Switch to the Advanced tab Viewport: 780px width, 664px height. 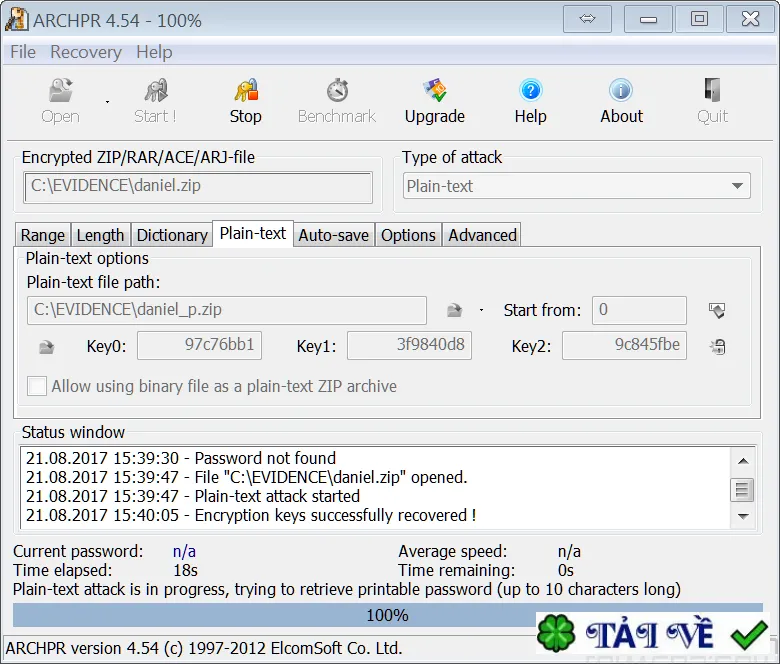483,235
